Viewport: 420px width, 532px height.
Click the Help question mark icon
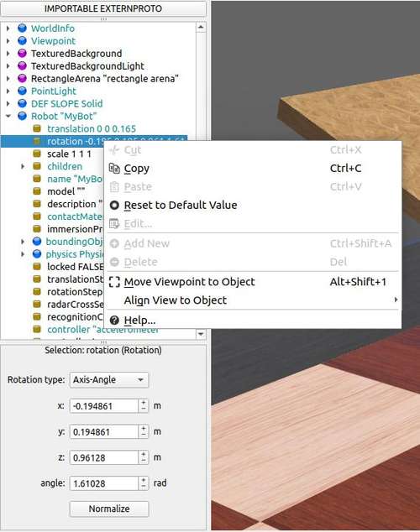[x=114, y=320]
